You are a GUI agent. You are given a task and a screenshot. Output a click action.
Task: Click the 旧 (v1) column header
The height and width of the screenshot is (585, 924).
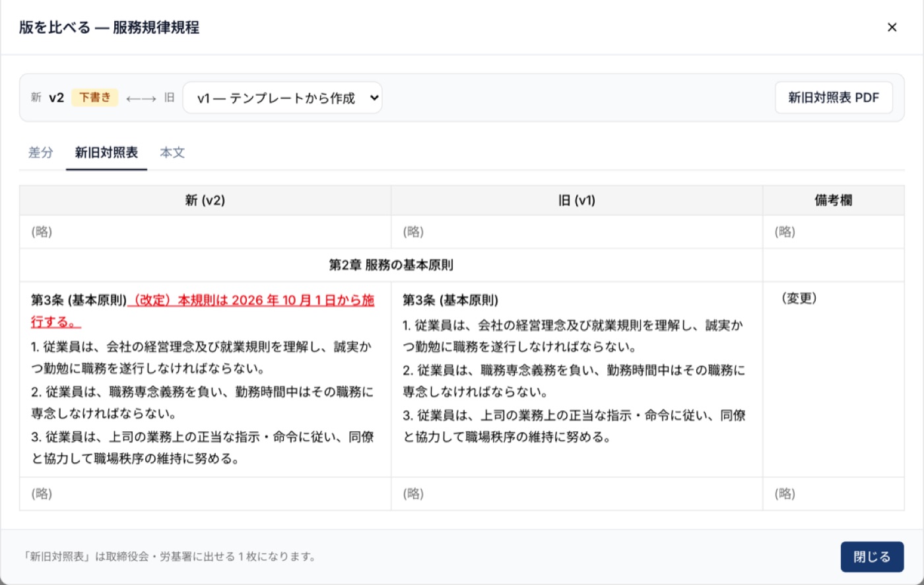pos(577,200)
